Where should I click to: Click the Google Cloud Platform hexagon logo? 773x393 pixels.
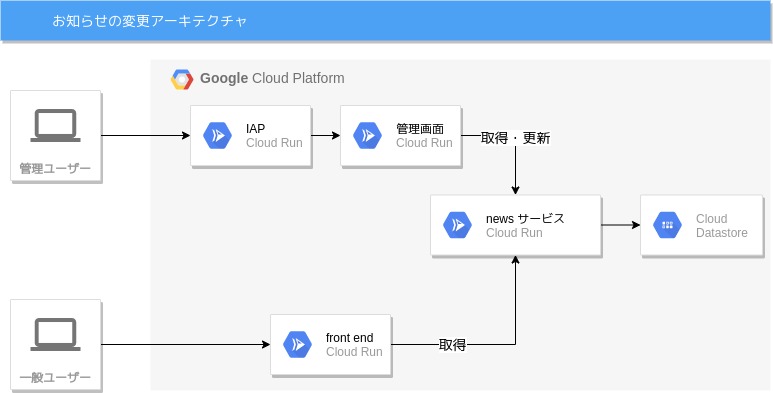(182, 79)
